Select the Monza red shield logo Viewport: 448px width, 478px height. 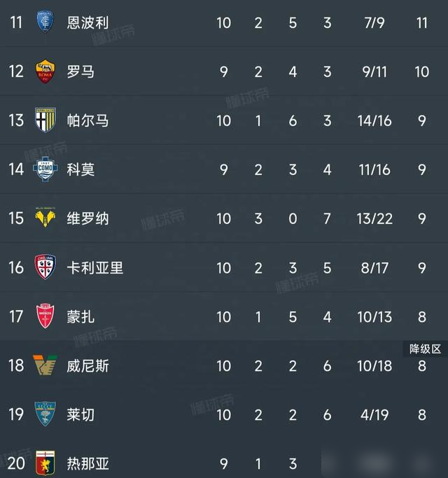coord(46,316)
